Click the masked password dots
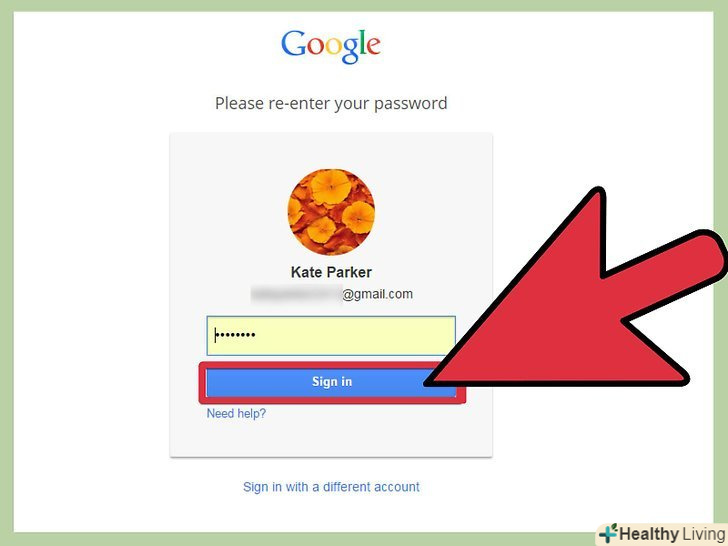Image resolution: width=728 pixels, height=546 pixels. coord(236,335)
